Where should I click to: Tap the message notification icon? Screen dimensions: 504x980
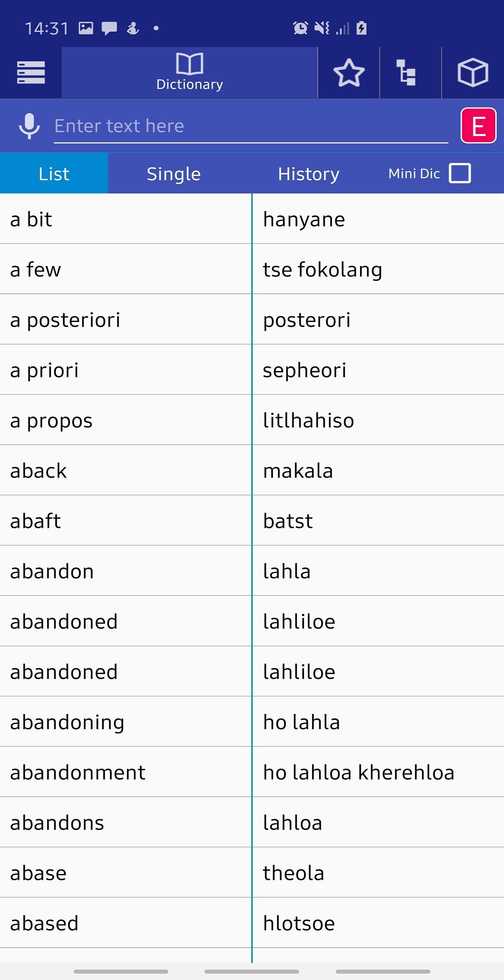109,28
